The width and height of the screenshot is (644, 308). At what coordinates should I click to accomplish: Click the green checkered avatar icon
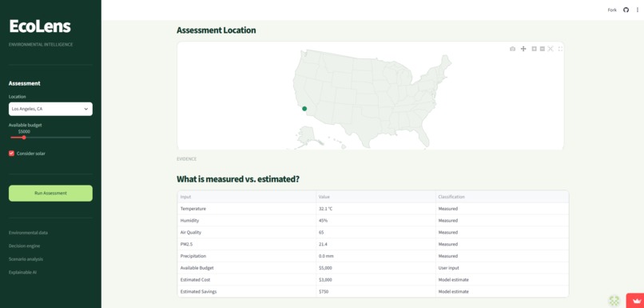[614, 301]
